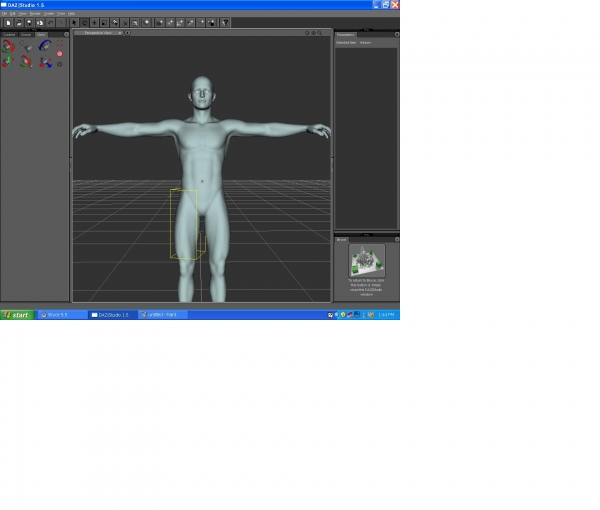Open the Help menu
This screenshot has height=510, width=600.
tap(71, 13)
